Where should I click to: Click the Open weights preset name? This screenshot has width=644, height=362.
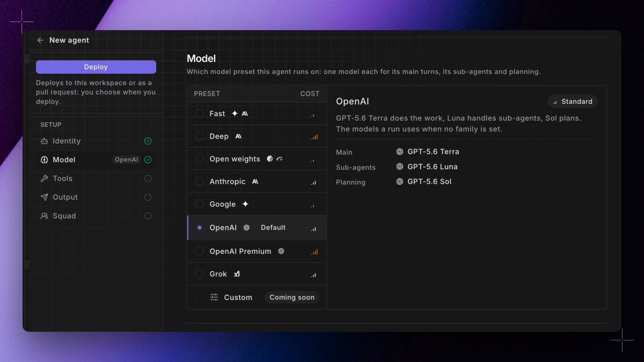pyautogui.click(x=235, y=159)
